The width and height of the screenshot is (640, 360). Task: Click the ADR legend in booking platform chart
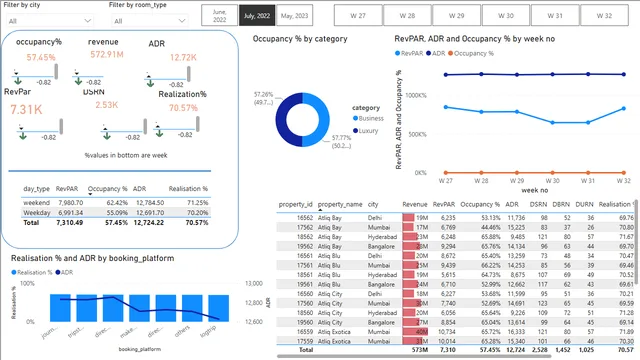64,272
